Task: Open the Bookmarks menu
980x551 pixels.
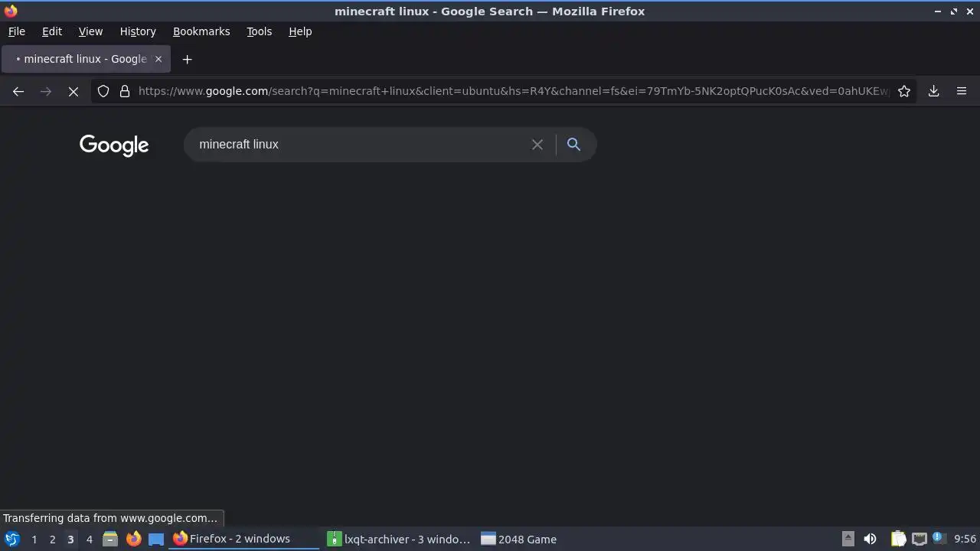Action: [201, 31]
